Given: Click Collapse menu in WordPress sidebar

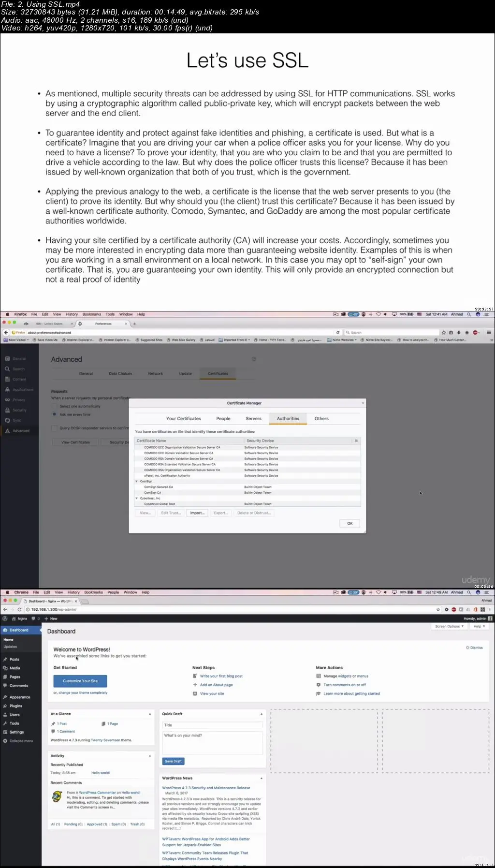Looking at the screenshot, I should 18,741.
